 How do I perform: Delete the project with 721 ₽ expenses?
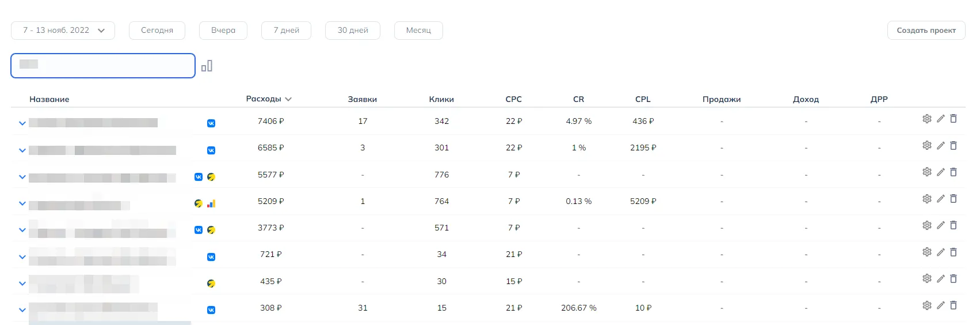tap(954, 252)
